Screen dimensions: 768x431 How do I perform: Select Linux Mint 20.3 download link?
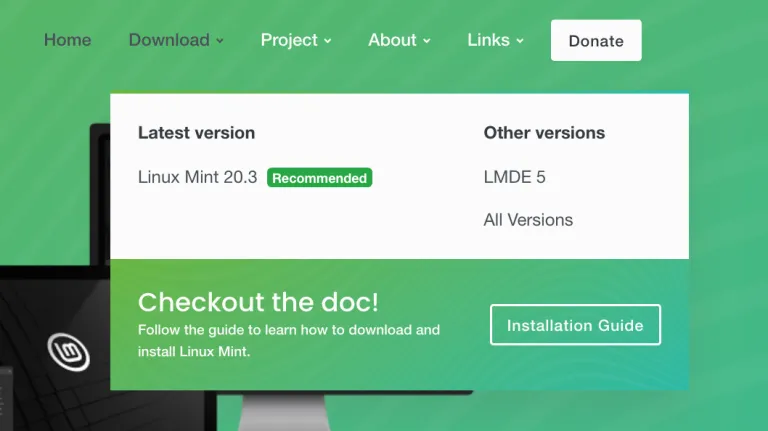197,177
